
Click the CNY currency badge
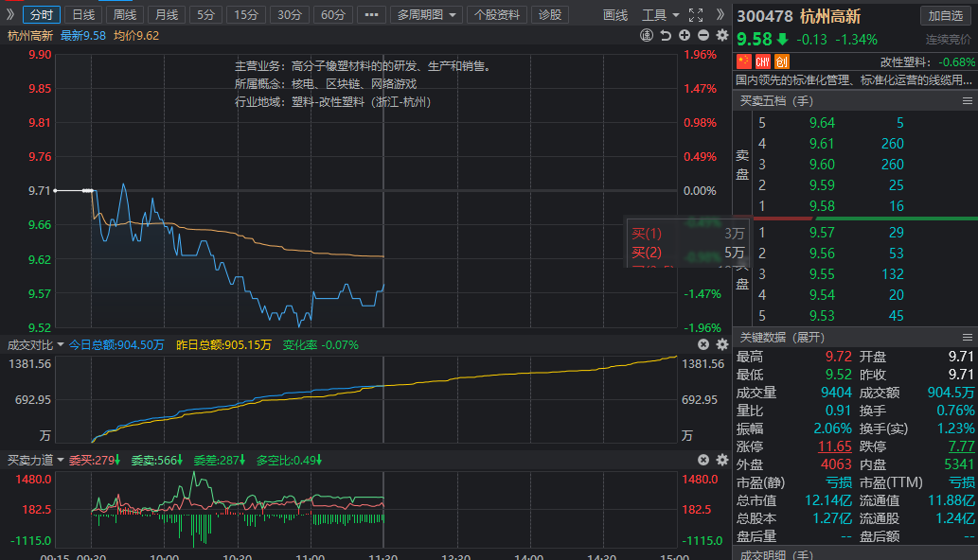(x=762, y=61)
